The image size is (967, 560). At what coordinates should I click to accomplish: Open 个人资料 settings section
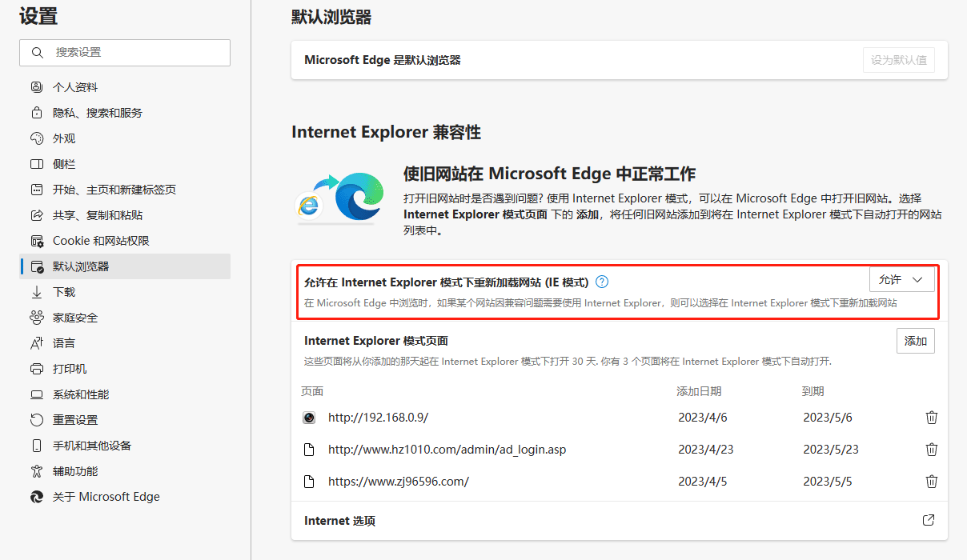(x=125, y=87)
